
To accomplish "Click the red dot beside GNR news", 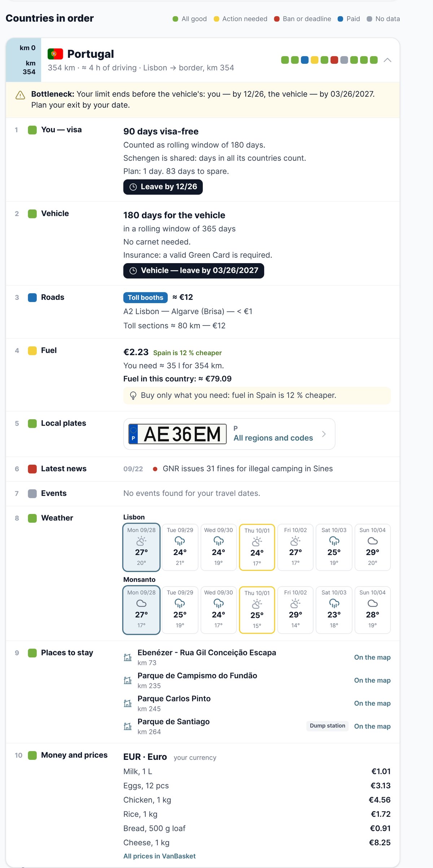I will [155, 469].
